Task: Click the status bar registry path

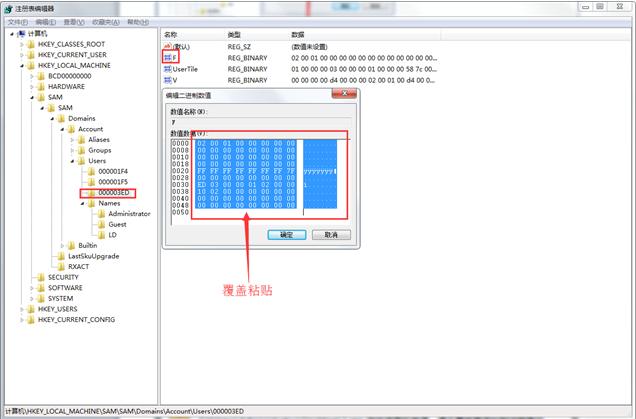Action: click(125, 411)
